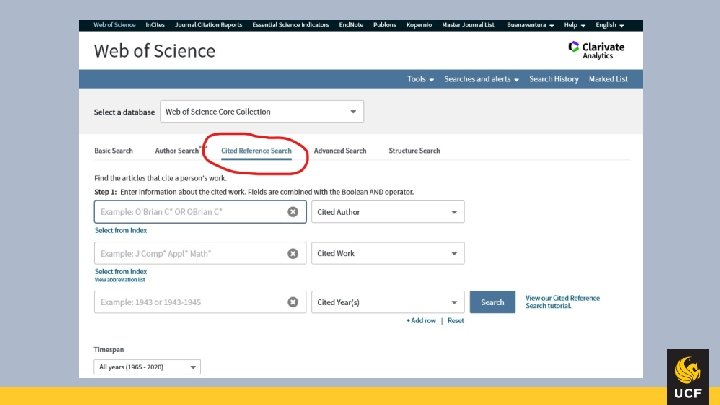Open Search History
The height and width of the screenshot is (405, 720).
click(x=554, y=79)
